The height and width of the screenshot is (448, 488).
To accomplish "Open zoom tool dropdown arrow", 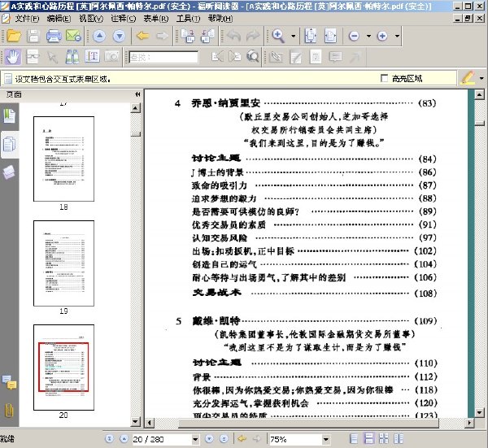I will [x=293, y=36].
